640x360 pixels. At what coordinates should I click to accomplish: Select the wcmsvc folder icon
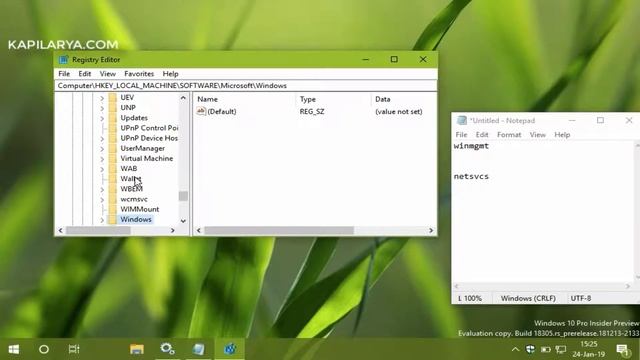point(113,199)
